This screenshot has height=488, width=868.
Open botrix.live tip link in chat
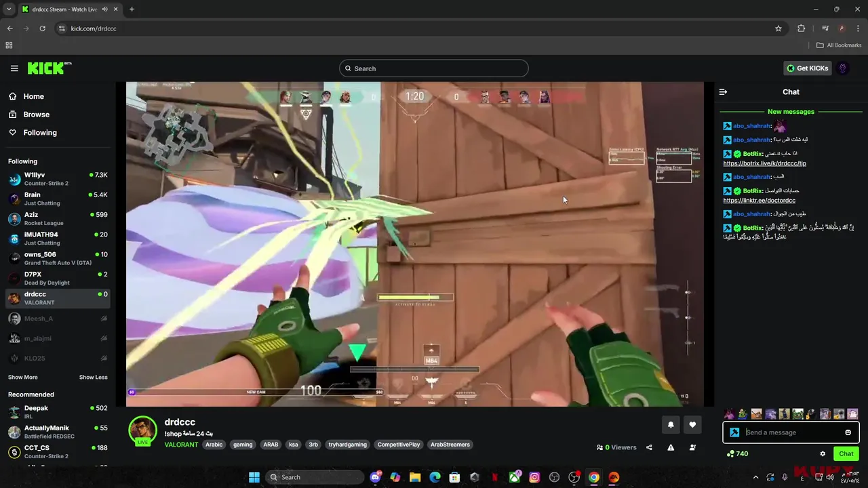click(764, 163)
